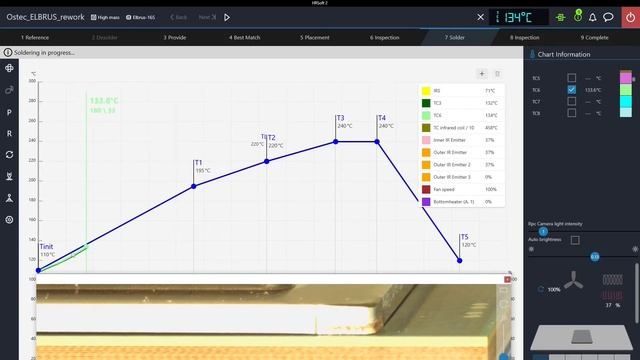The width and height of the screenshot is (640, 360).
Task: Click the Back navigation button
Action: [x=179, y=17]
